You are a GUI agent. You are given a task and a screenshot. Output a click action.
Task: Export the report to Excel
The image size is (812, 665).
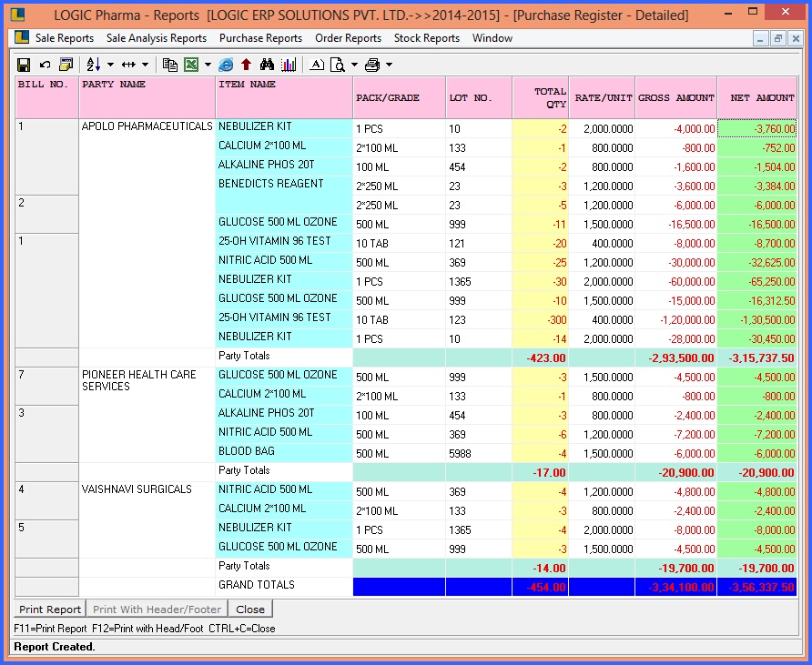click(x=189, y=64)
